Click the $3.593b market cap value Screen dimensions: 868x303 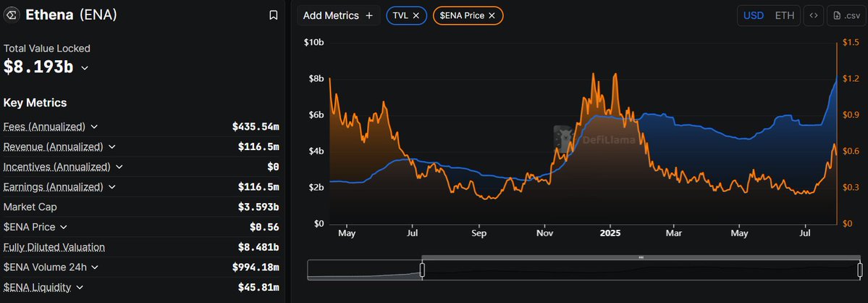(x=258, y=207)
